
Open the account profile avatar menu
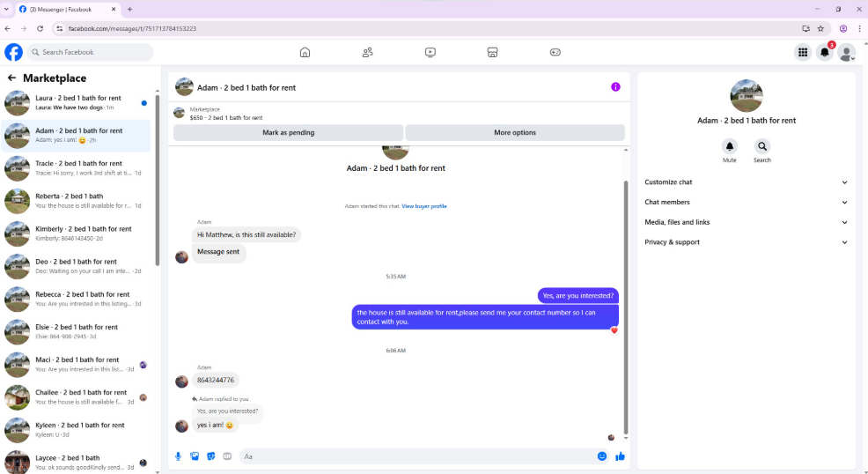pyautogui.click(x=846, y=53)
